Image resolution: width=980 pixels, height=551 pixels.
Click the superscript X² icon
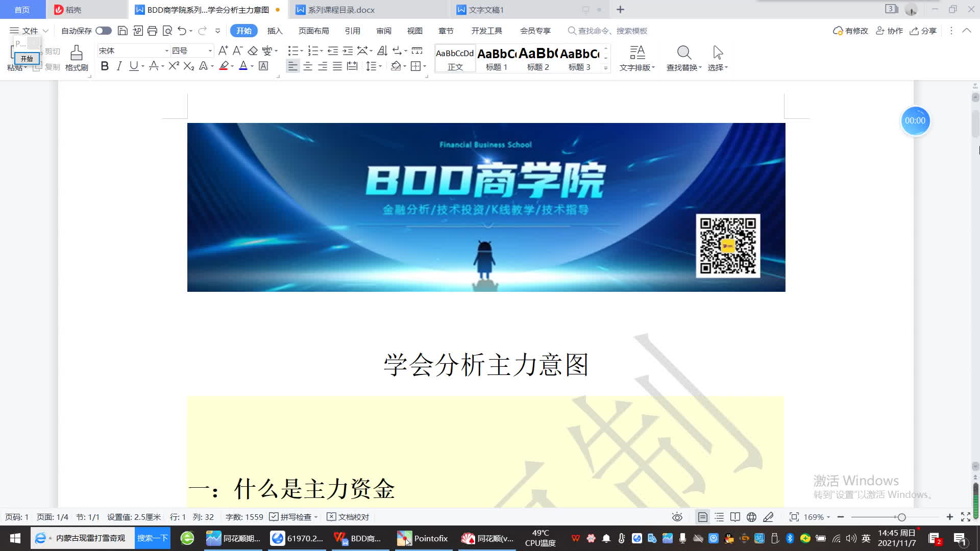click(x=174, y=66)
